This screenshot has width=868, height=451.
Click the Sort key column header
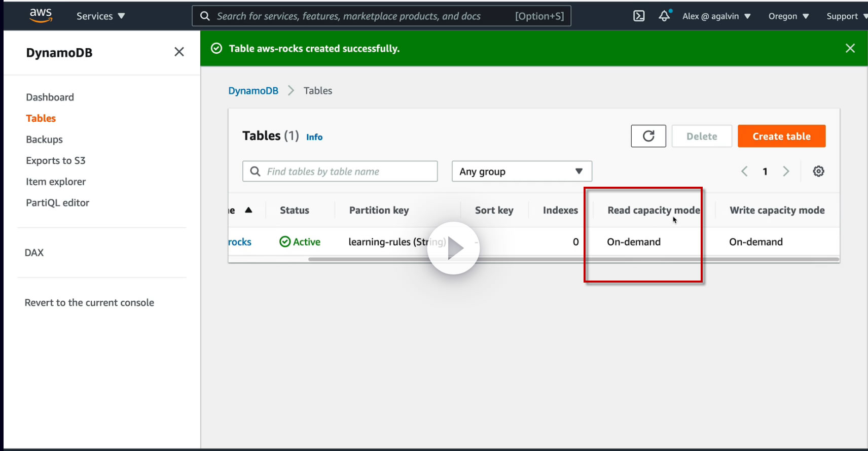click(494, 210)
